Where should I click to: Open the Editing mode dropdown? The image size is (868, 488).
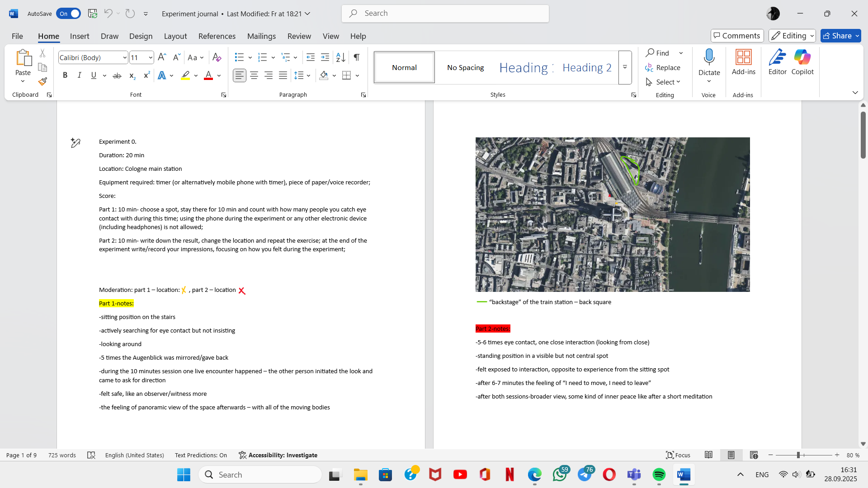(792, 36)
